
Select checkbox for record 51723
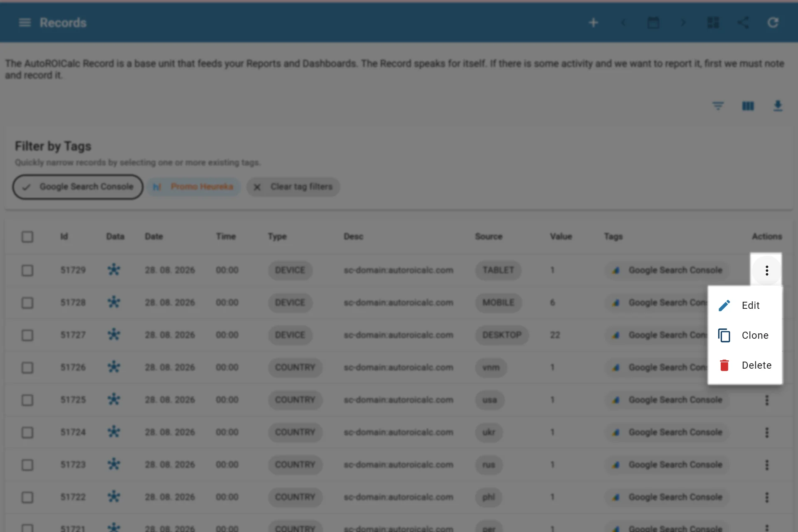click(27, 465)
